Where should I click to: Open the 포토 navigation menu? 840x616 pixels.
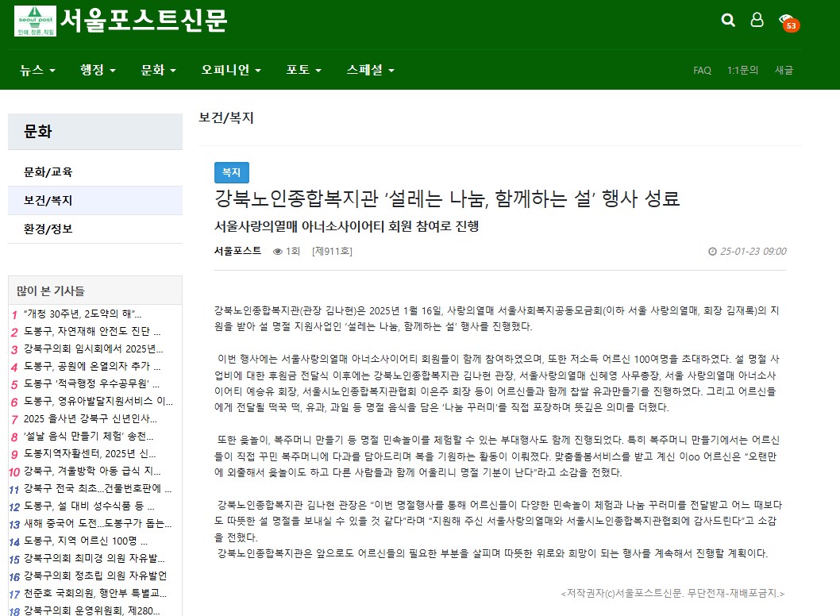pos(303,70)
